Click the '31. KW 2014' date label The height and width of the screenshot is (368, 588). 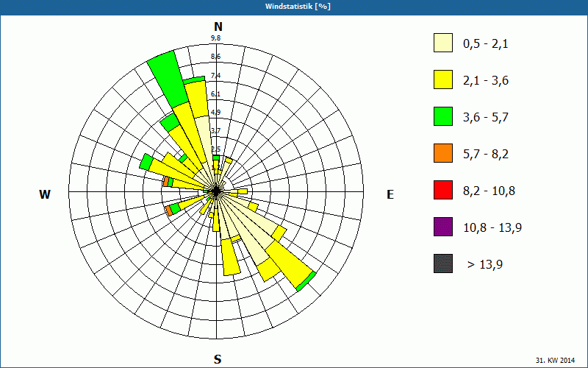point(555,360)
